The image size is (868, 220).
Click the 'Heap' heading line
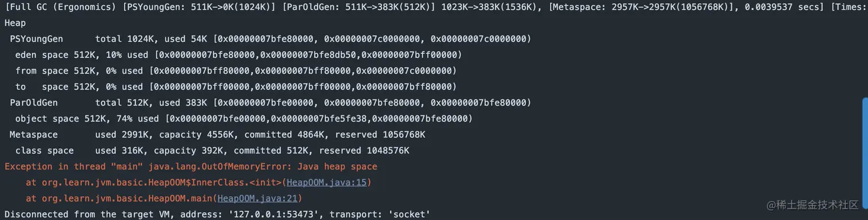(15, 23)
